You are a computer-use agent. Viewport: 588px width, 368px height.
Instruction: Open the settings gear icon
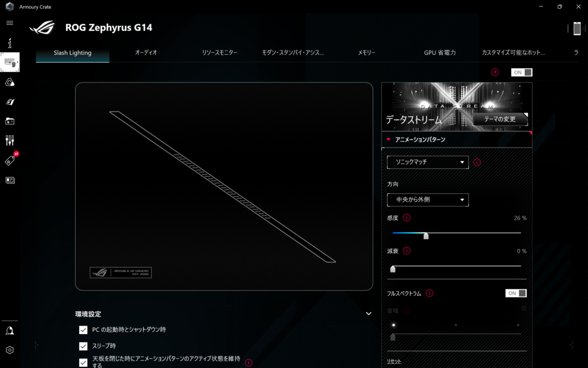tap(10, 350)
